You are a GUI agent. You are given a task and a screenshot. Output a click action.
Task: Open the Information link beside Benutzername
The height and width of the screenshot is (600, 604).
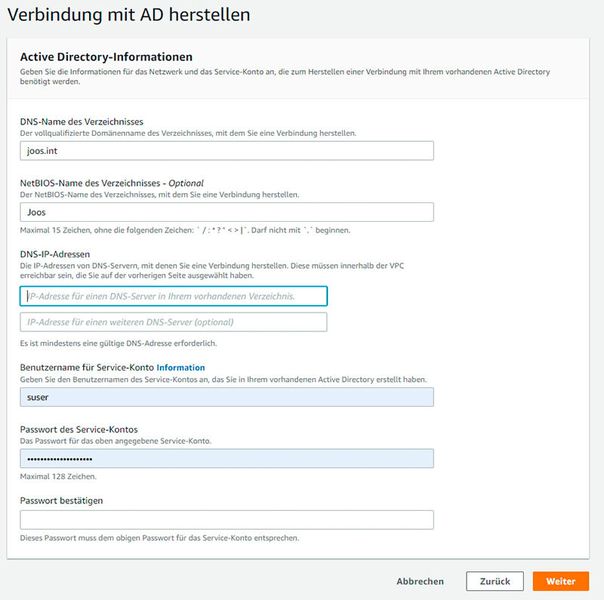click(181, 368)
